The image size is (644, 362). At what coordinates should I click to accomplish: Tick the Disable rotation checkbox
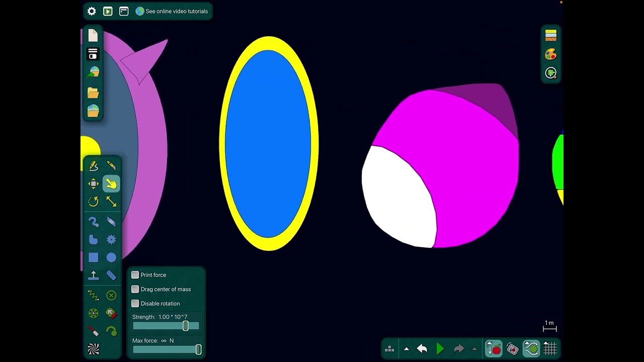(135, 303)
